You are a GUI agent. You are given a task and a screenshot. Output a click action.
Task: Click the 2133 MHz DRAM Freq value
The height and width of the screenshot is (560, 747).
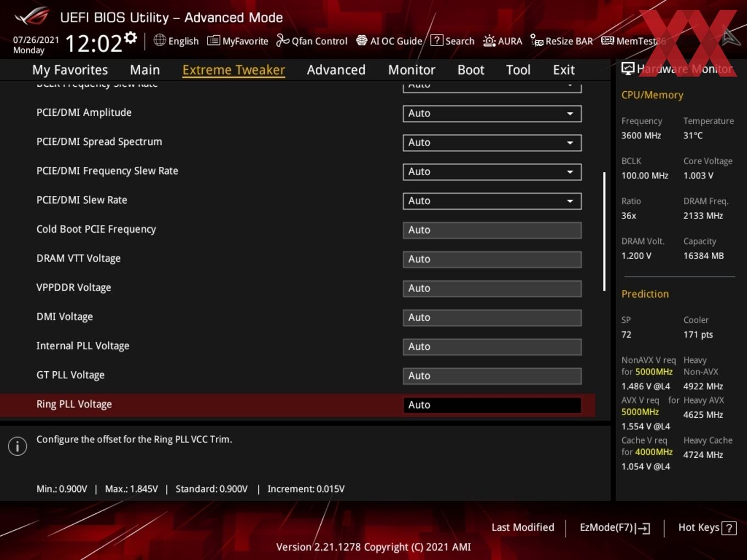(703, 215)
